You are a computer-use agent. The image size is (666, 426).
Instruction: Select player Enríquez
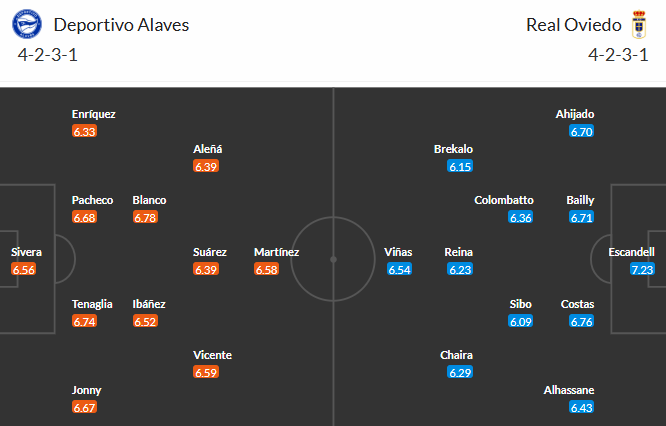click(93, 114)
